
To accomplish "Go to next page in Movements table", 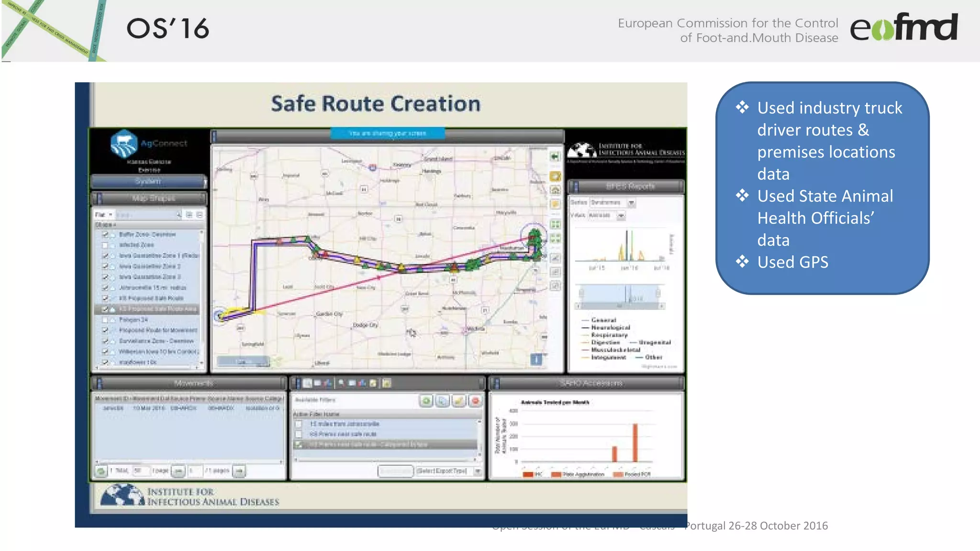I will click(239, 471).
